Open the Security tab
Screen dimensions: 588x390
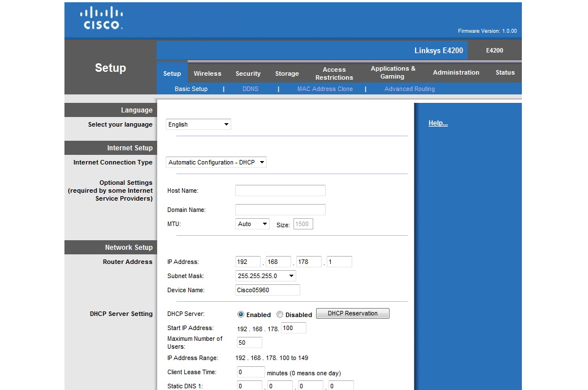coord(248,73)
